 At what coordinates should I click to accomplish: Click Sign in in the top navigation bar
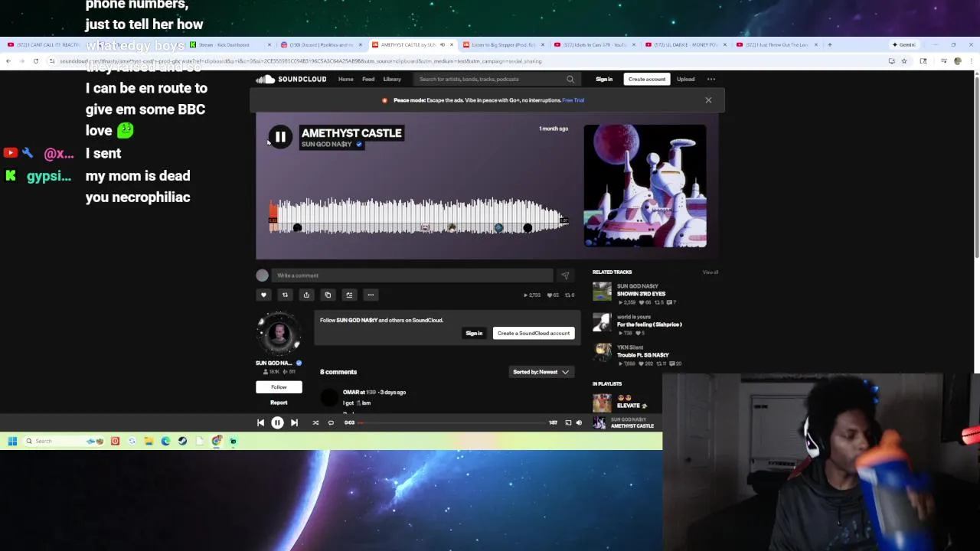point(604,79)
